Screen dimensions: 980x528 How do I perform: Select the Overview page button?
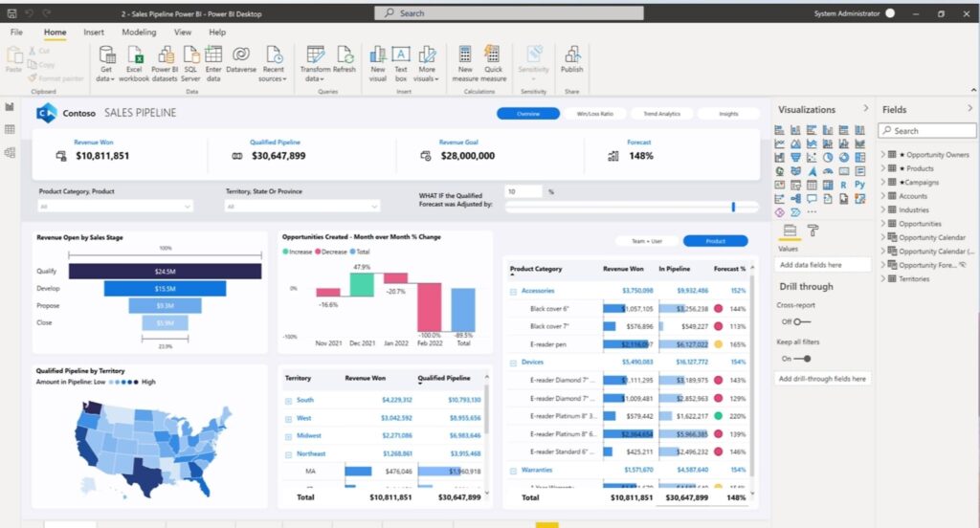coord(528,114)
